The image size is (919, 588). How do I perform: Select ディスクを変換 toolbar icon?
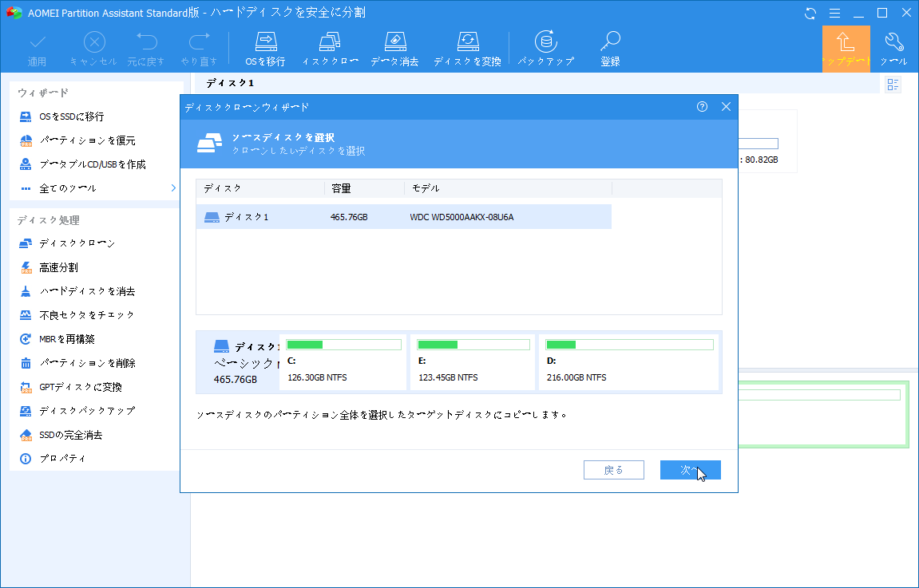[467, 49]
